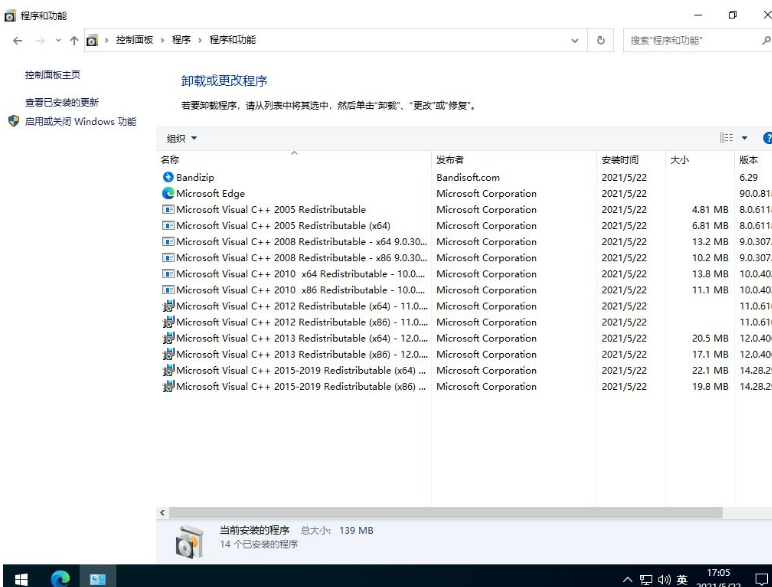Go up one level with up arrow
Viewport: 772px width, 587px height.
point(74,40)
